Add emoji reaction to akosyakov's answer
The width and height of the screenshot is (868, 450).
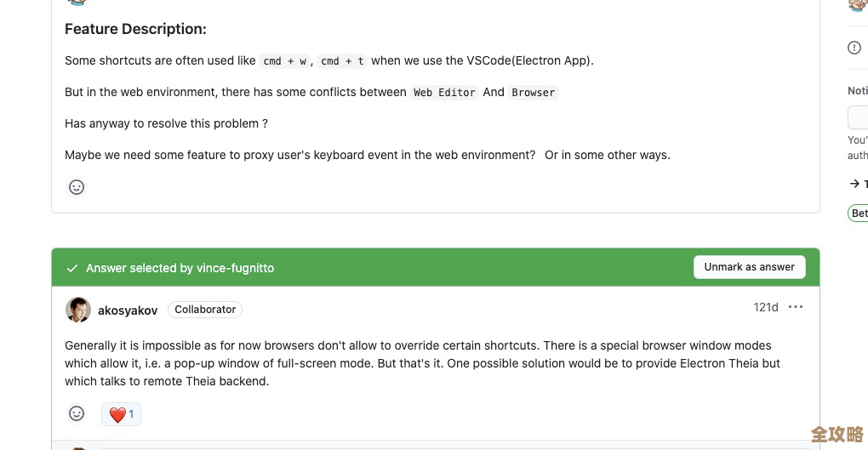pyautogui.click(x=77, y=413)
